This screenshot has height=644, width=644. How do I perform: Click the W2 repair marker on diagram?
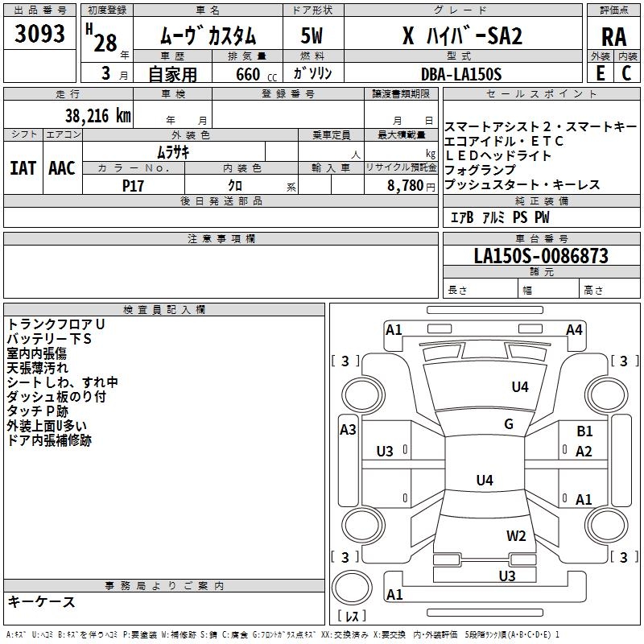pyautogui.click(x=516, y=536)
